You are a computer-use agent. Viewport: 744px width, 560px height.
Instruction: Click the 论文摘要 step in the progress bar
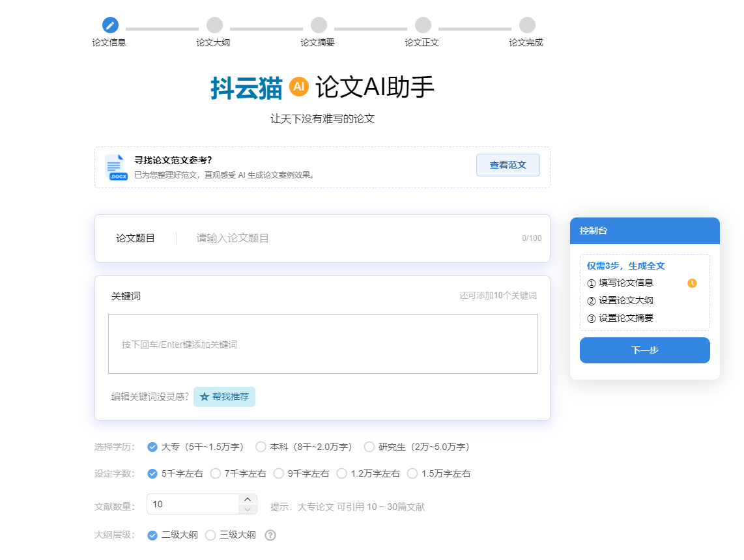pos(318,25)
